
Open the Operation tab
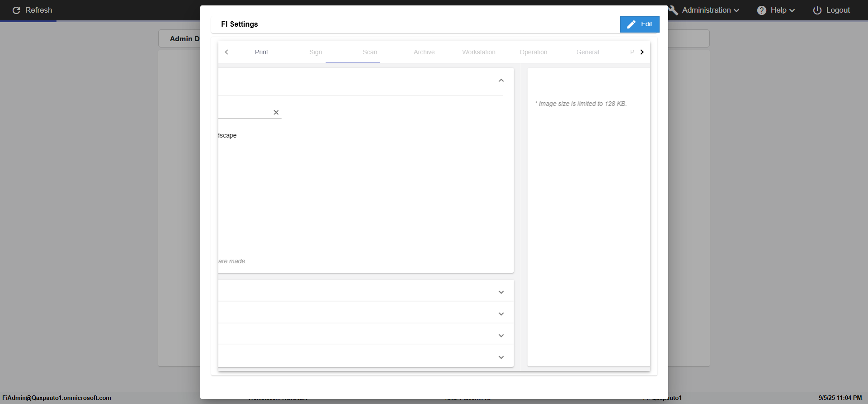[533, 52]
